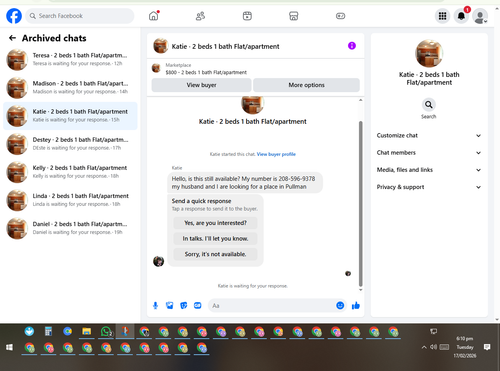
Task: Open the Facebook logo home link
Action: tap(14, 16)
